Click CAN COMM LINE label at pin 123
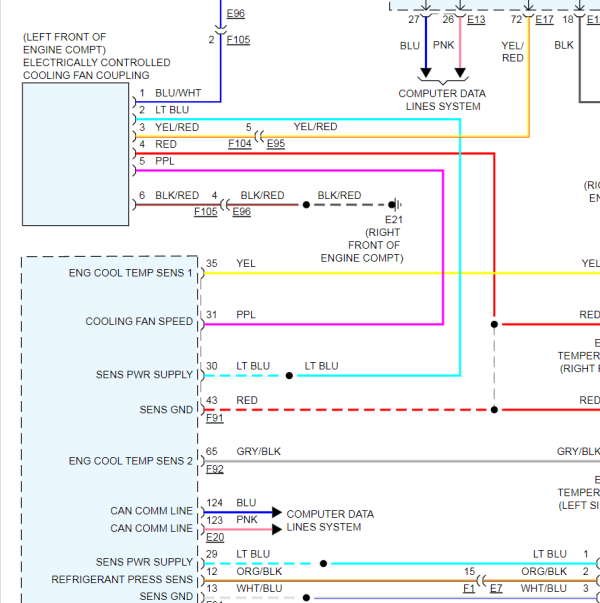 click(152, 528)
